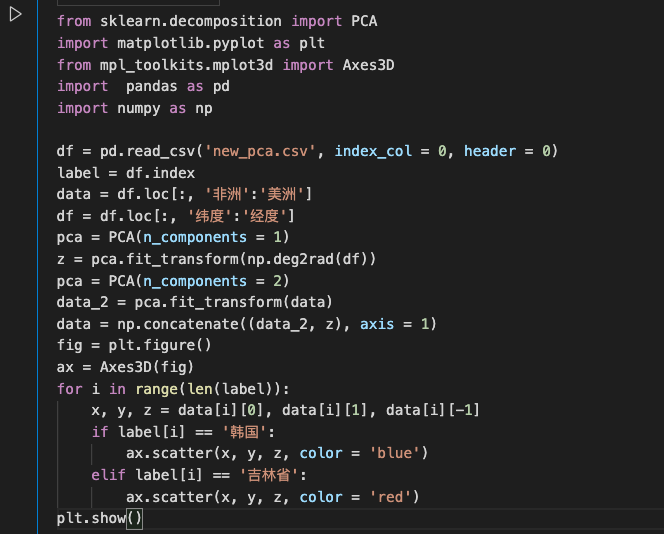
Task: Click 'df.index' in the label assignment
Action: pos(160,173)
